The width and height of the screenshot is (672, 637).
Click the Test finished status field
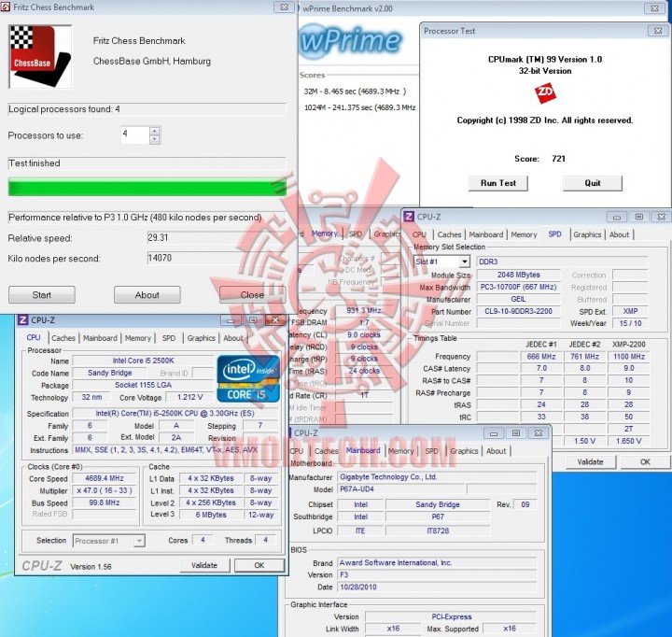tap(147, 163)
